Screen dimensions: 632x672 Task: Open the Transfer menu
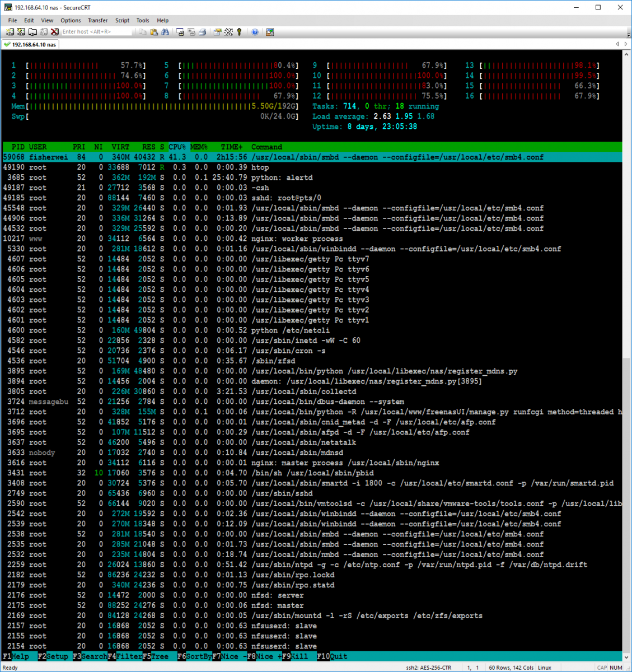(97, 20)
